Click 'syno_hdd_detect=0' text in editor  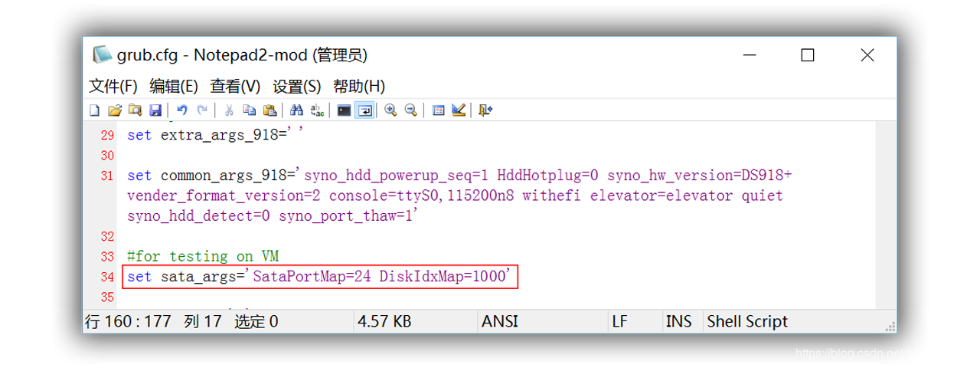pyautogui.click(x=199, y=216)
